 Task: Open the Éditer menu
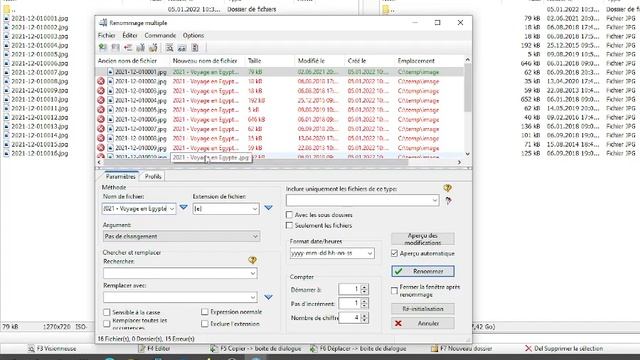tap(130, 36)
